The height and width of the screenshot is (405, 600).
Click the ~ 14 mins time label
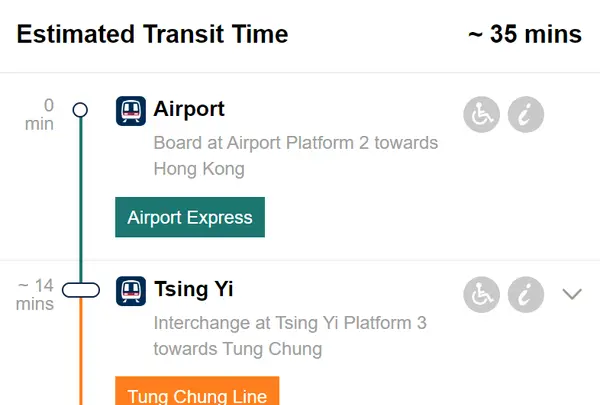pos(35,295)
